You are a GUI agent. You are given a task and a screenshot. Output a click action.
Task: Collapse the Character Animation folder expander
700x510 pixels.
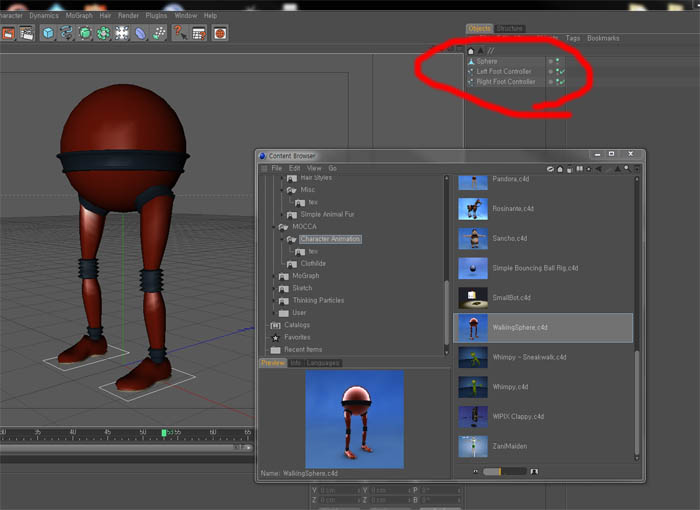point(282,239)
